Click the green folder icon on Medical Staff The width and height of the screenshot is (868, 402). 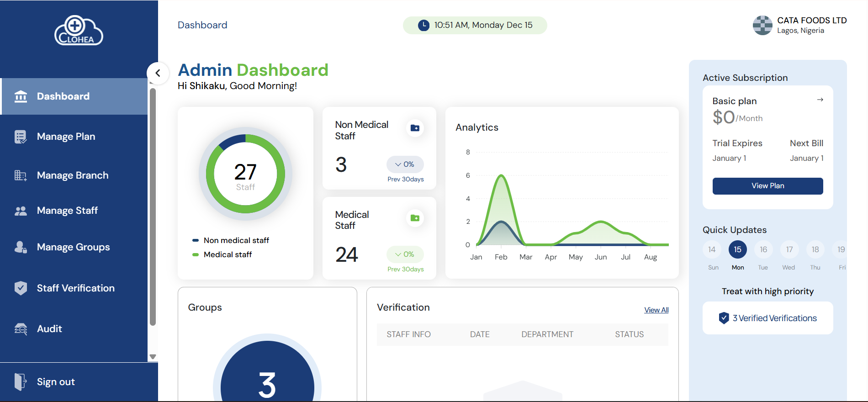click(x=415, y=218)
